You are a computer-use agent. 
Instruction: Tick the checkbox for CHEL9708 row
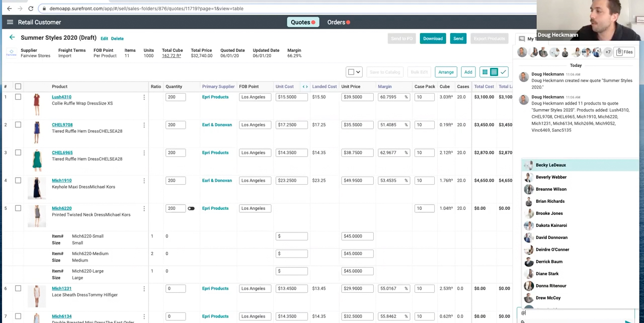point(18,125)
